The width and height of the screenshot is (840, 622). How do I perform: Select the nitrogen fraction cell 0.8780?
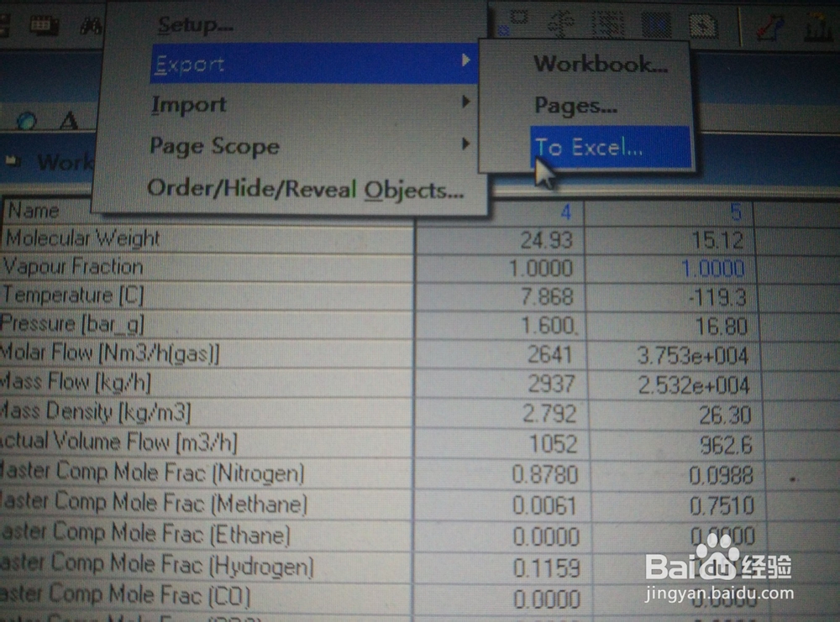point(545,475)
